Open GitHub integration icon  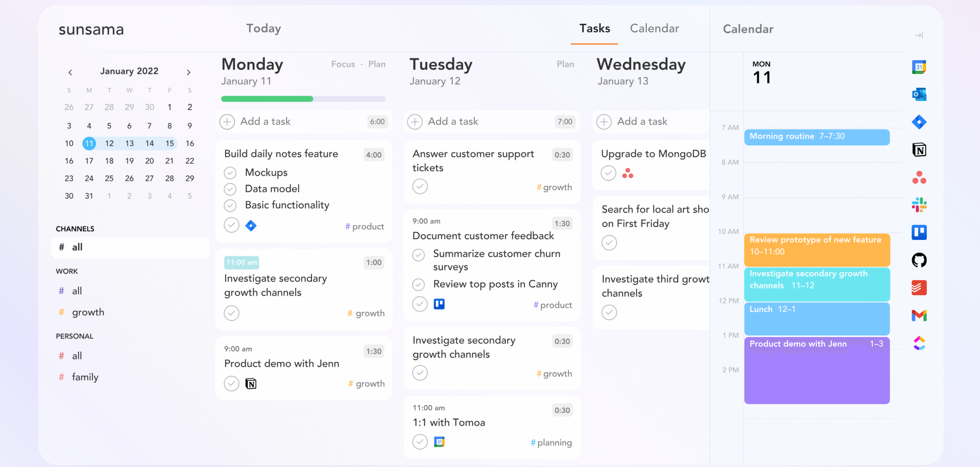pyautogui.click(x=919, y=260)
